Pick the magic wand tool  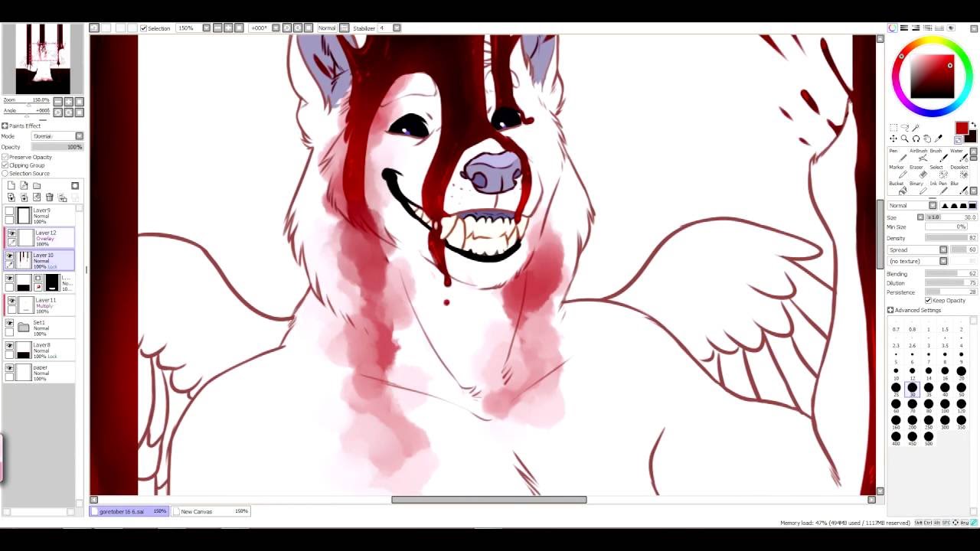click(916, 128)
